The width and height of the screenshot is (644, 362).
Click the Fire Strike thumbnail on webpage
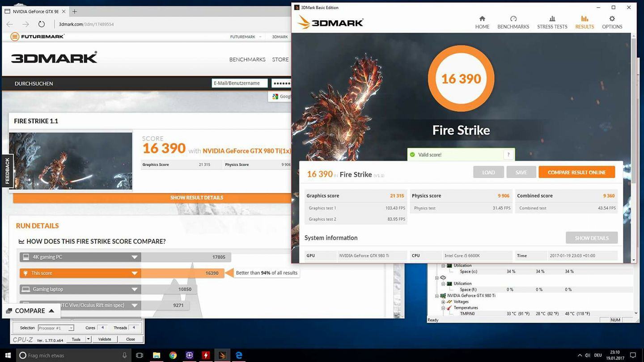pos(71,161)
